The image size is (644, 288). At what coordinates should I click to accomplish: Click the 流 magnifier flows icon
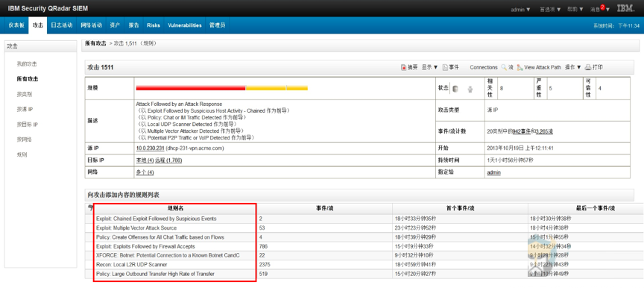click(504, 67)
